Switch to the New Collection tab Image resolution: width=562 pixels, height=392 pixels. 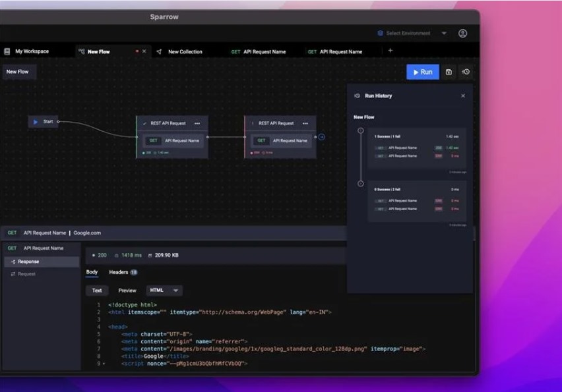coord(185,51)
